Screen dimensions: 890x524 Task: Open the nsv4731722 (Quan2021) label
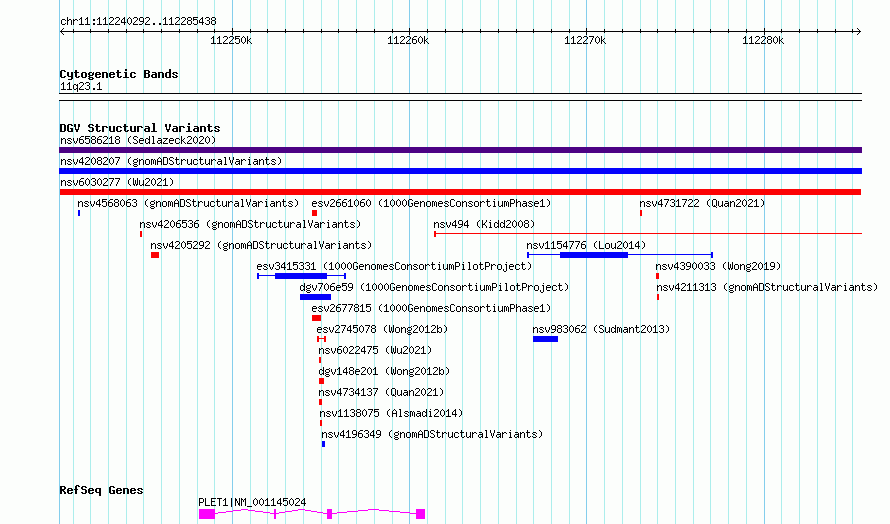coord(702,203)
